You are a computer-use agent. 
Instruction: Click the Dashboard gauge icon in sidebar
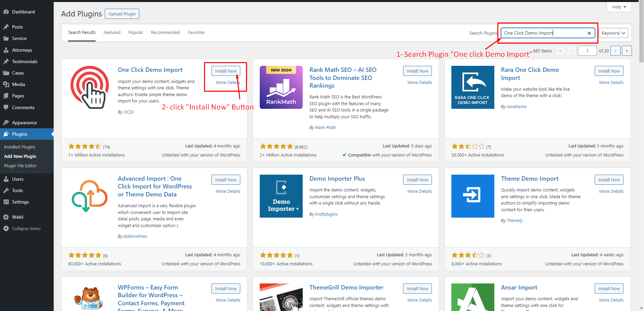point(6,12)
